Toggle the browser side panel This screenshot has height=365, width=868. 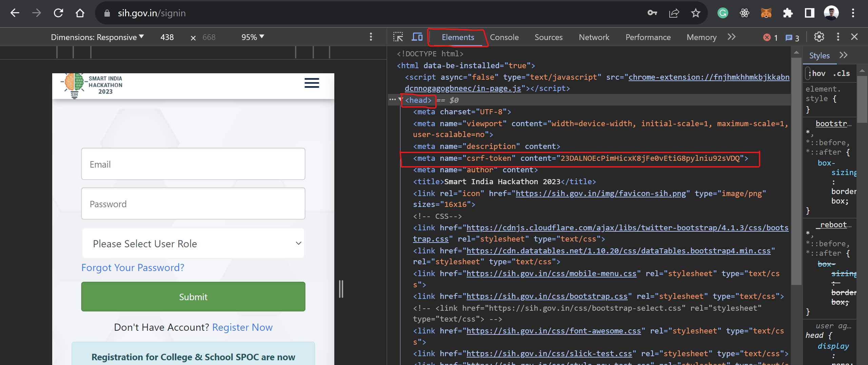click(x=810, y=13)
